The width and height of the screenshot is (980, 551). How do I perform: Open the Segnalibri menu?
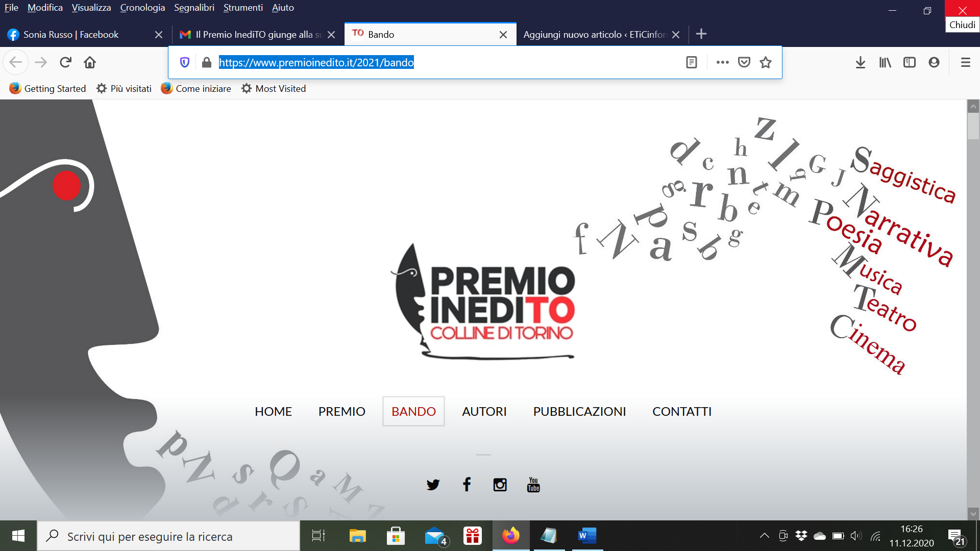point(194,8)
